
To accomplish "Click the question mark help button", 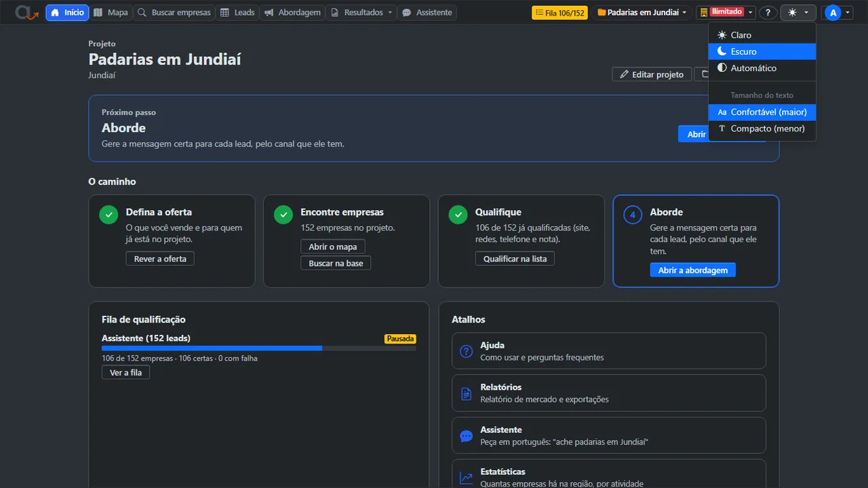I will click(x=768, y=12).
